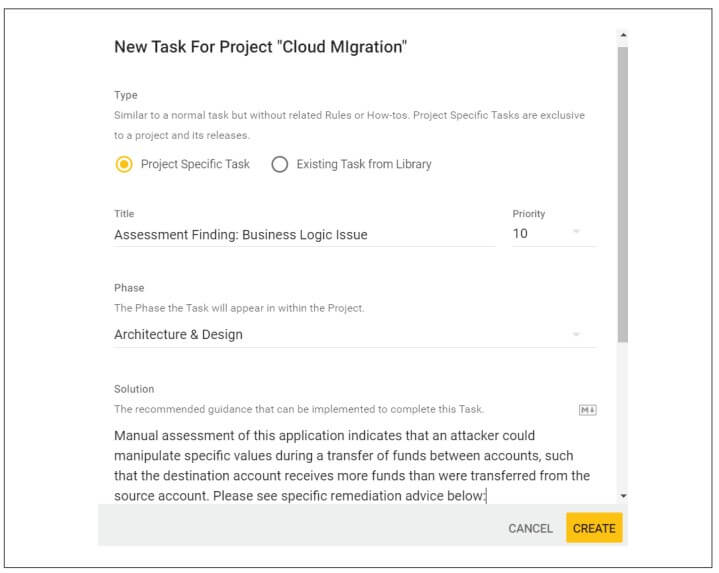Screen dimensions: 719x573
Task: Click the 'Project Specific Task' label text
Action: pyautogui.click(x=195, y=164)
